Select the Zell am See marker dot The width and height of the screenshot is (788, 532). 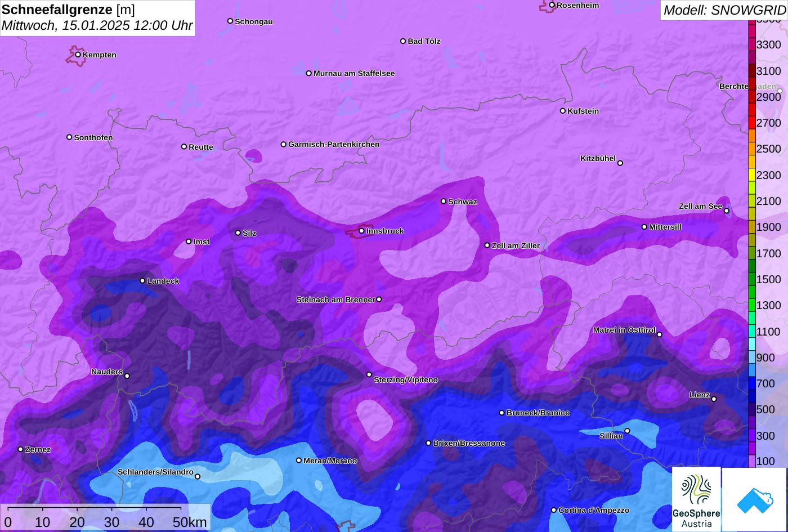coord(726,211)
